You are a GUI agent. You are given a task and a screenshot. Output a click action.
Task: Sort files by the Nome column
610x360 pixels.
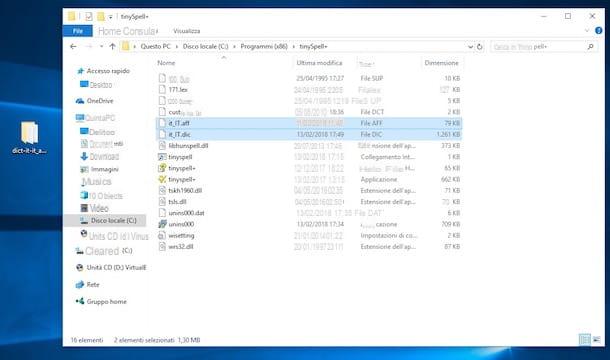click(x=166, y=63)
